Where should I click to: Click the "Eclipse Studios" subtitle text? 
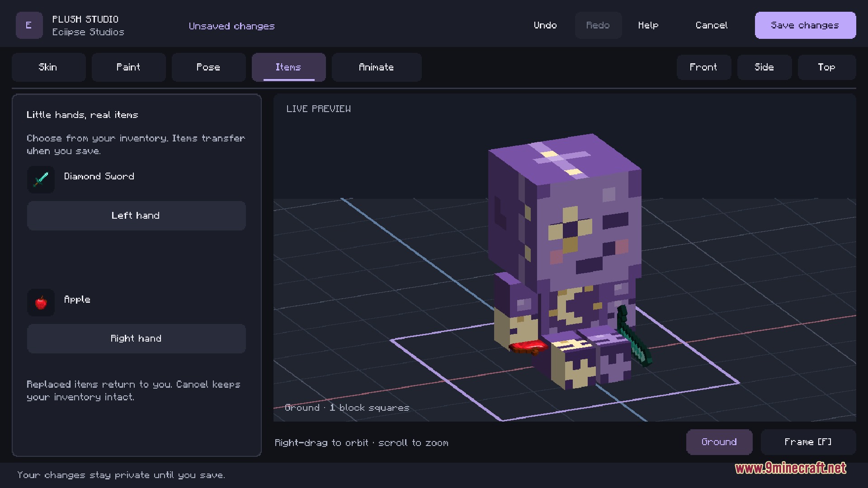[88, 32]
